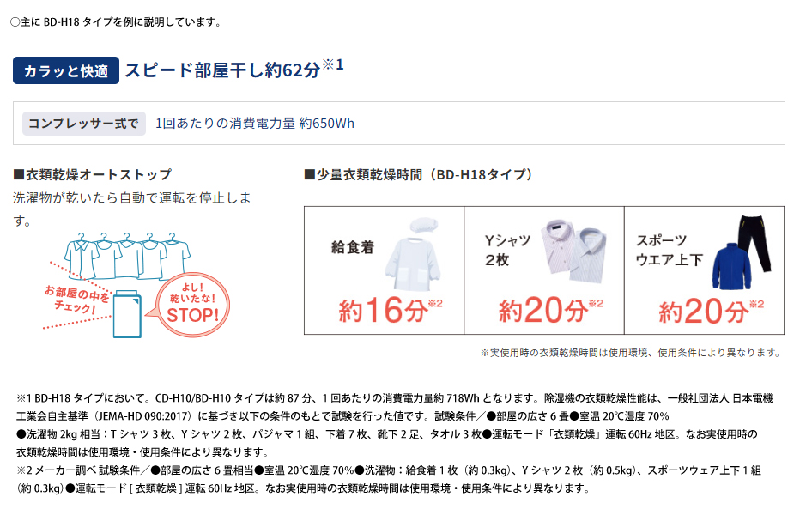This screenshot has width=812, height=515.
Task: Click the black sports pants image
Action: (x=754, y=244)
